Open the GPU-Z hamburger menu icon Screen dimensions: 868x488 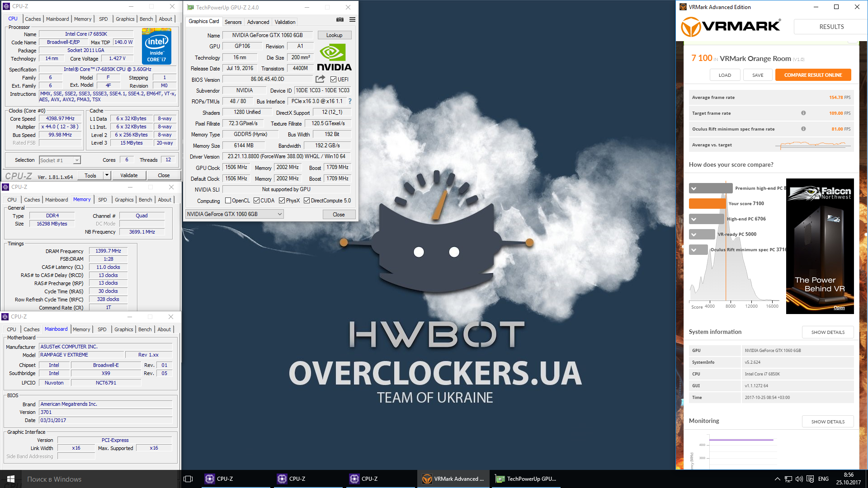pos(352,19)
